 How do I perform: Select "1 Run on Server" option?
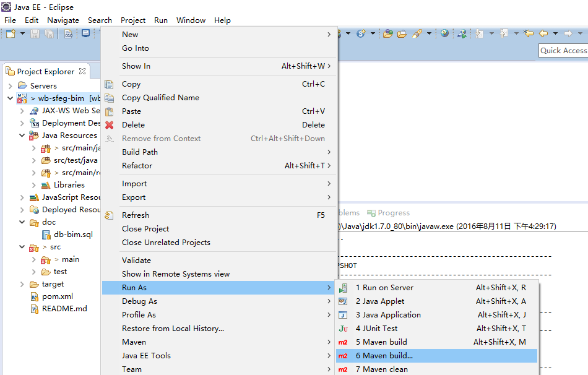coord(384,288)
